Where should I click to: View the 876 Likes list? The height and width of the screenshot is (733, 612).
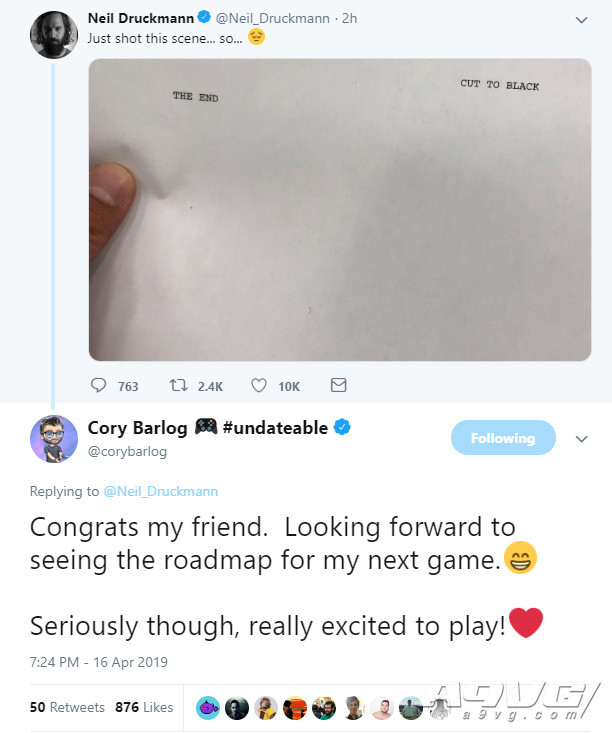tap(144, 707)
